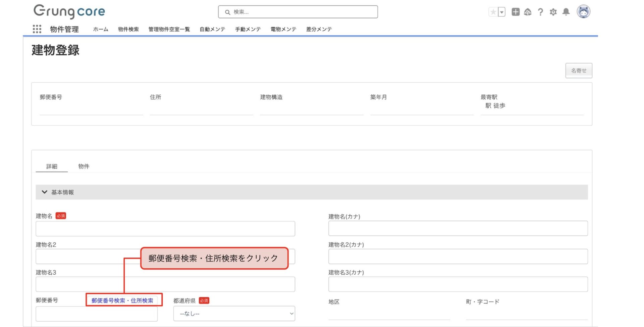
Task: Click the 郵便番号検索・住所検索 link
Action: (122, 300)
